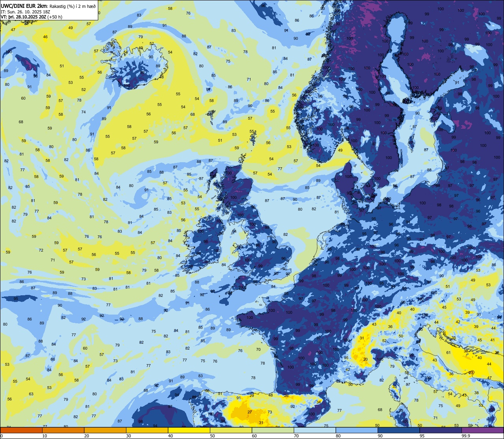Pick legend color band between 20 and 30
This screenshot has width=504, height=439.
[x=105, y=430]
